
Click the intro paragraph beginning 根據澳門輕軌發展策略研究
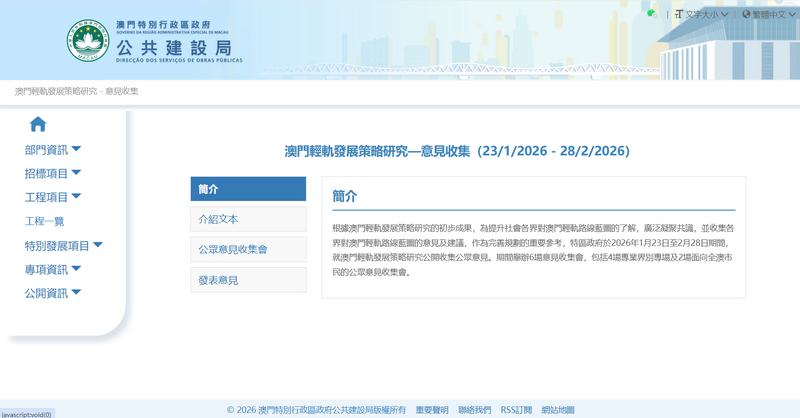coord(533,250)
